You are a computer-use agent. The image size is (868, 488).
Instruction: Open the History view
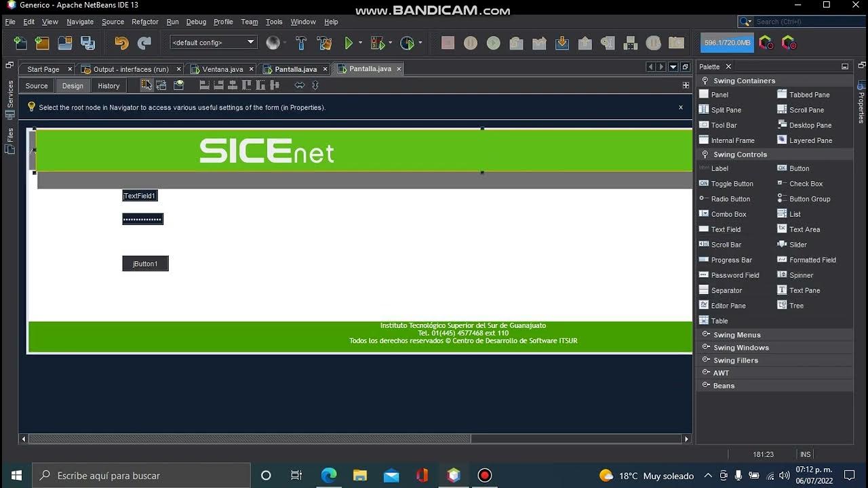point(108,86)
